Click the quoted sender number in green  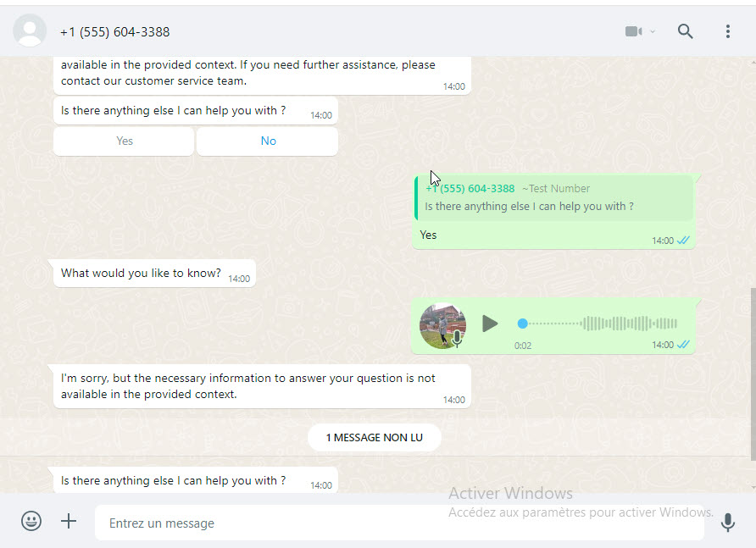[470, 188]
